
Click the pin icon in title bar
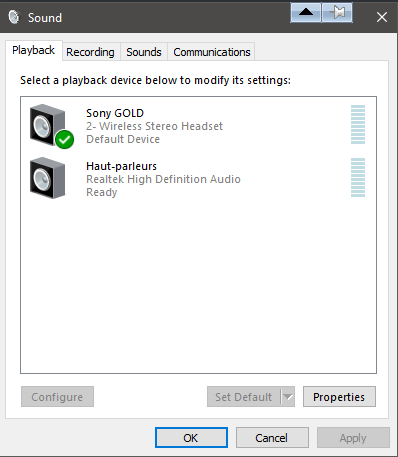click(x=337, y=13)
